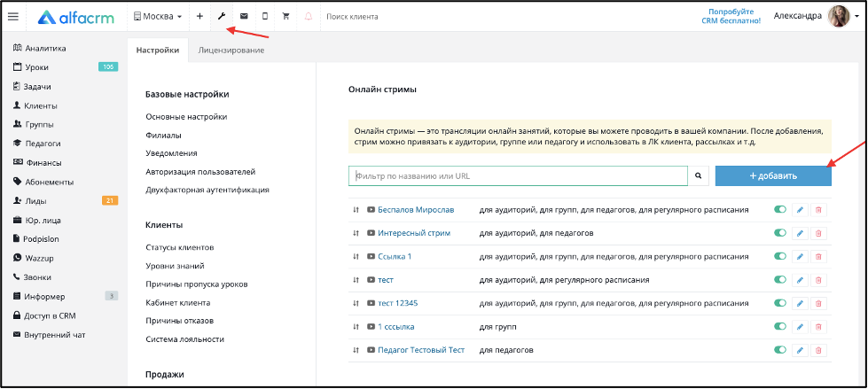Viewport: 868px width, 389px height.
Task: Expand the Москва branch dropdown
Action: 158,16
